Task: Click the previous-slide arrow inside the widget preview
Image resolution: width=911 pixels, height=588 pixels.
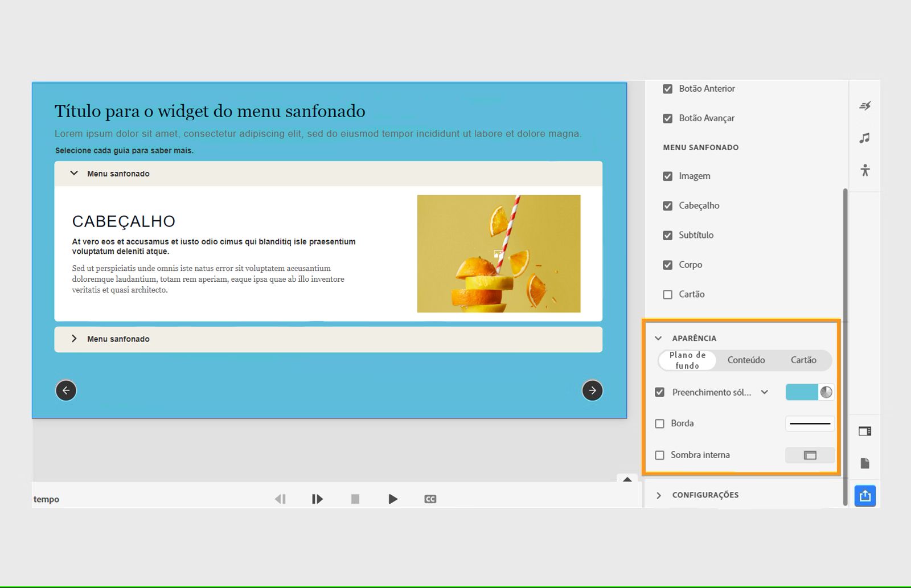Action: (65, 390)
